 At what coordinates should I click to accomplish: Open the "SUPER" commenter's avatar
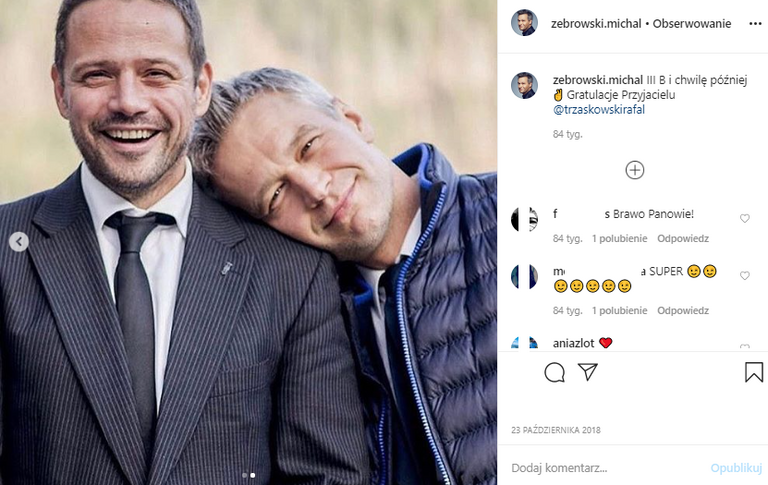[524, 276]
